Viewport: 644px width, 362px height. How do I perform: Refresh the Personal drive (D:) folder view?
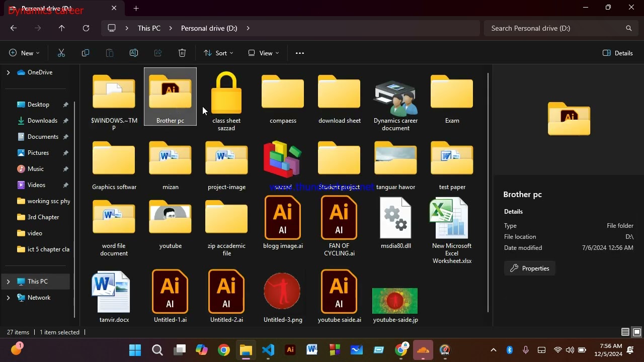coord(86,28)
